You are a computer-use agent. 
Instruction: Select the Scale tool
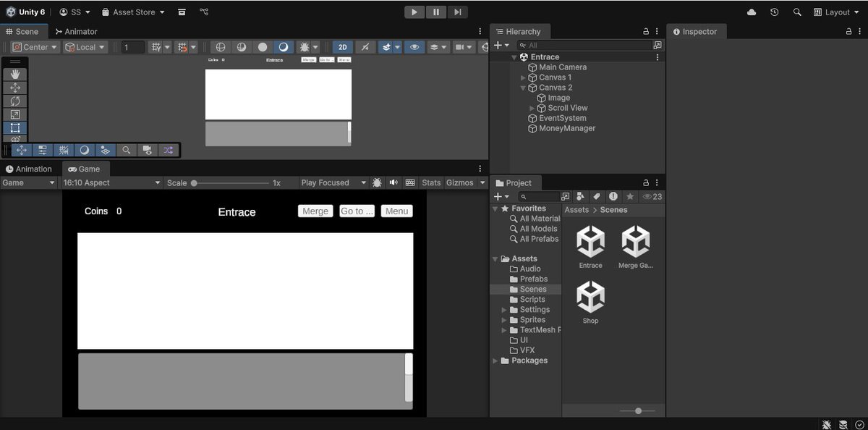coord(15,114)
